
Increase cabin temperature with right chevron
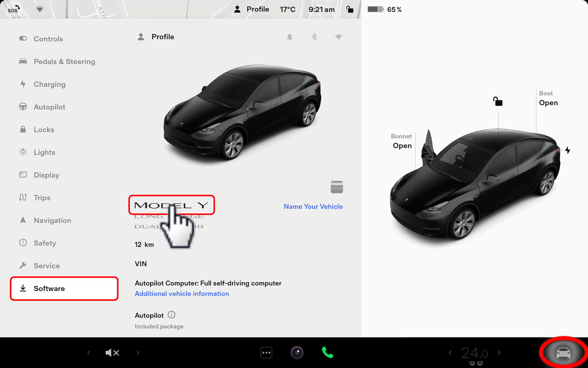click(499, 352)
